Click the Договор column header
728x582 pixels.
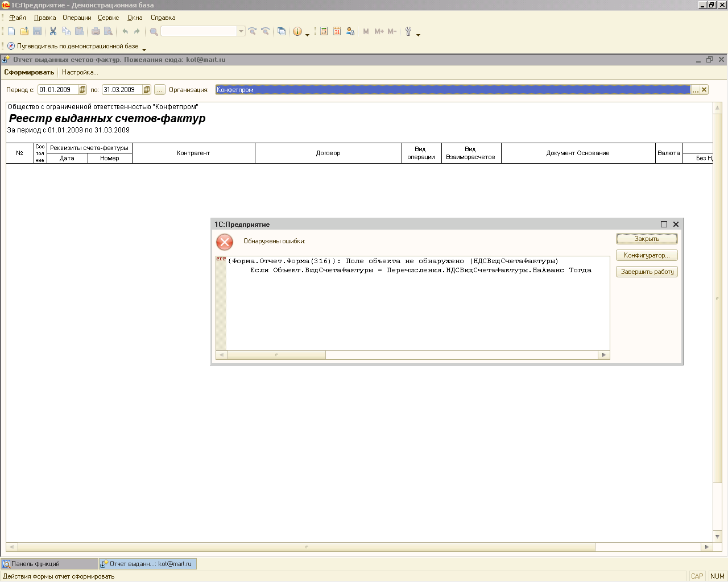click(x=328, y=153)
